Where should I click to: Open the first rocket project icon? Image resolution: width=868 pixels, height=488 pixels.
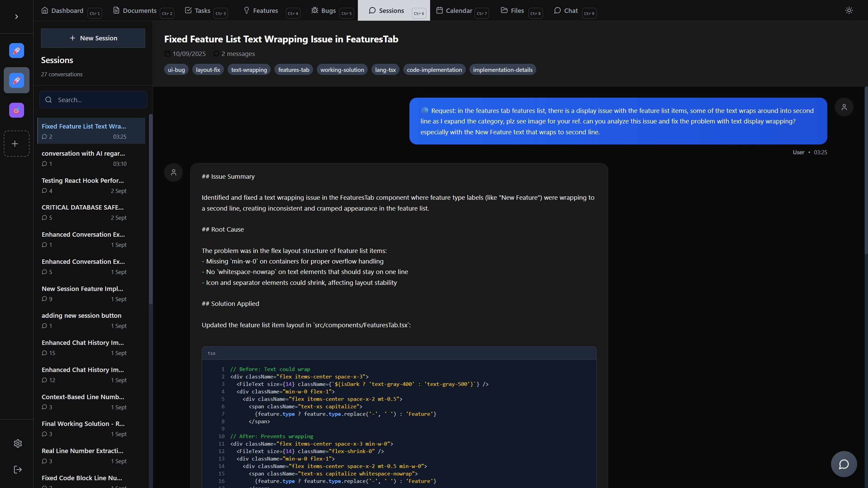point(16,51)
